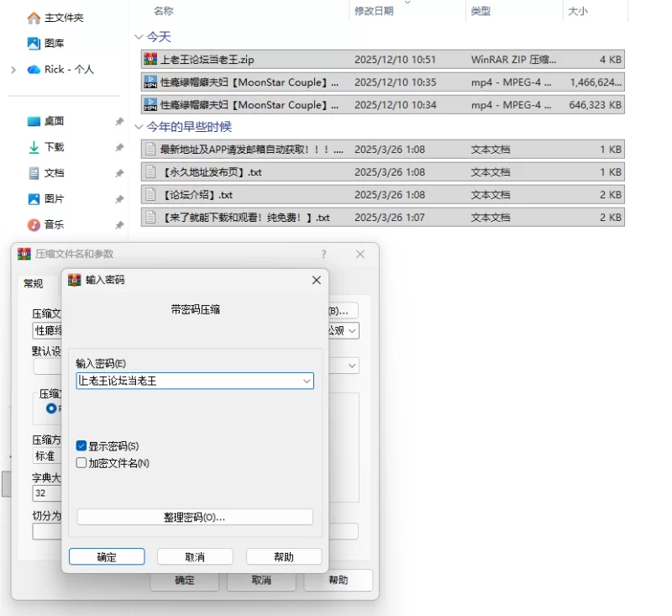
Task: Open 整理密码(O)... button
Action: point(195,517)
